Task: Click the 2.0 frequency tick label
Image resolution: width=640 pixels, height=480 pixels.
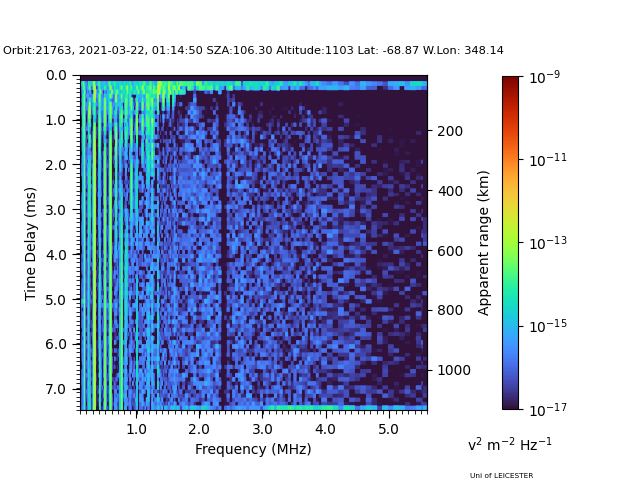Action: point(199,429)
